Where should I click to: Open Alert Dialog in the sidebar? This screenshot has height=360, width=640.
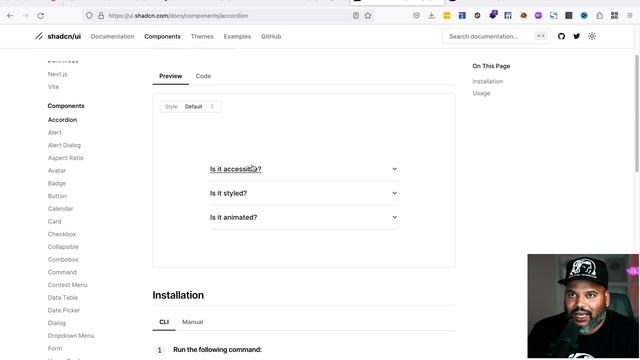coord(64,145)
